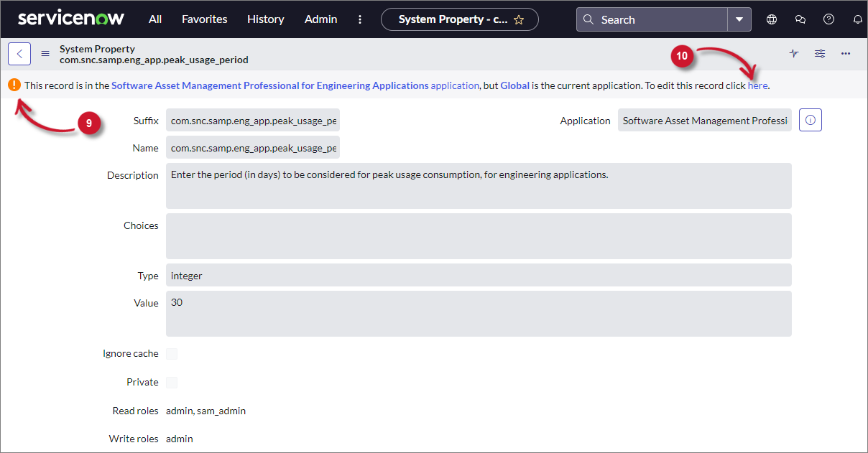Click the activity stream icon

tap(794, 54)
